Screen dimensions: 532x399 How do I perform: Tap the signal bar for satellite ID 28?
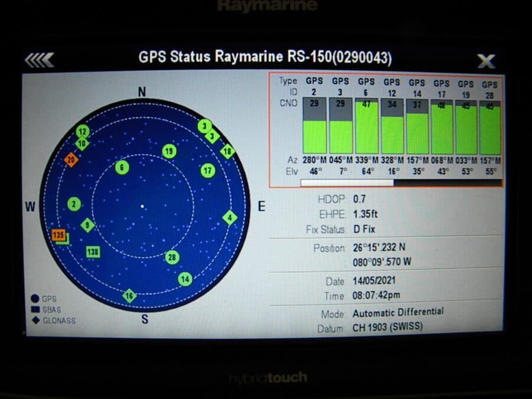coord(489,127)
